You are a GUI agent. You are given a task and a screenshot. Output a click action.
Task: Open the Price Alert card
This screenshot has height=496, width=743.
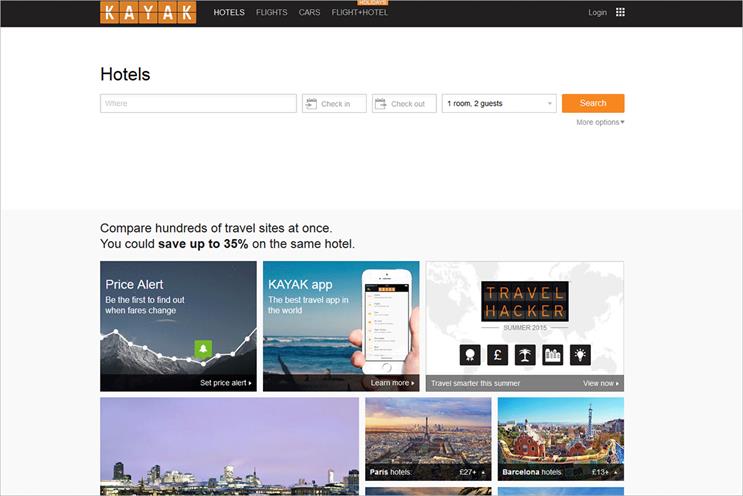[178, 326]
